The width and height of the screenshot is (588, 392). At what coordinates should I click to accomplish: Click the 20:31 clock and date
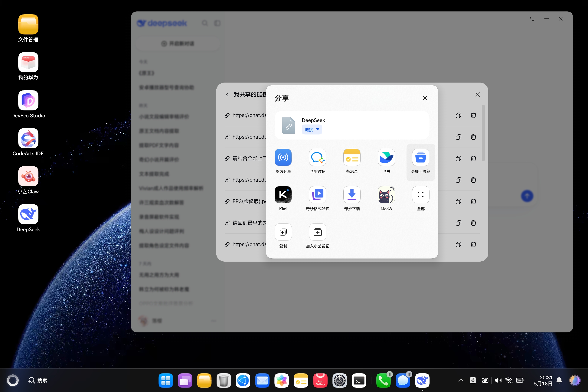[x=543, y=380]
